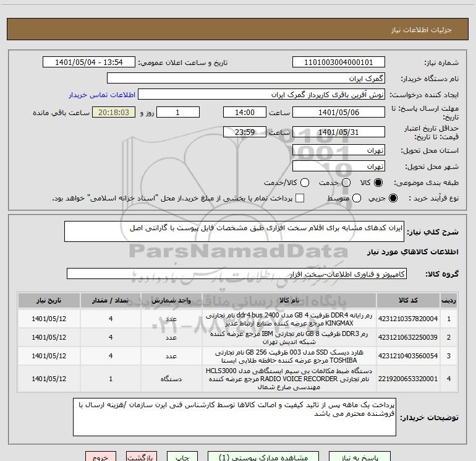The image size is (476, 461).
Task: Click the گروه کالا field
Action: [237, 274]
